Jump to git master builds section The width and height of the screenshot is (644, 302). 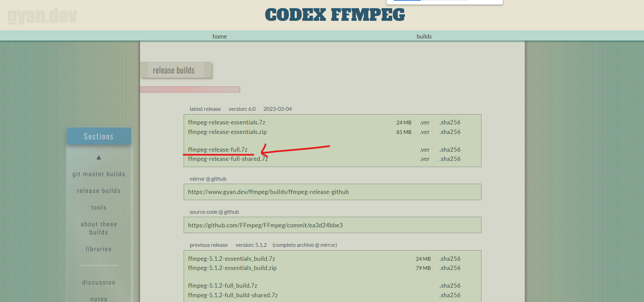coord(99,174)
